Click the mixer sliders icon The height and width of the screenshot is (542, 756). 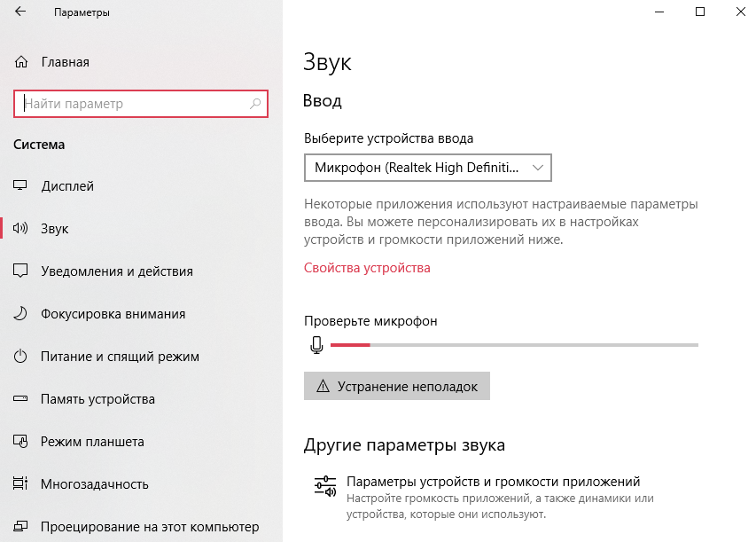[x=325, y=486]
